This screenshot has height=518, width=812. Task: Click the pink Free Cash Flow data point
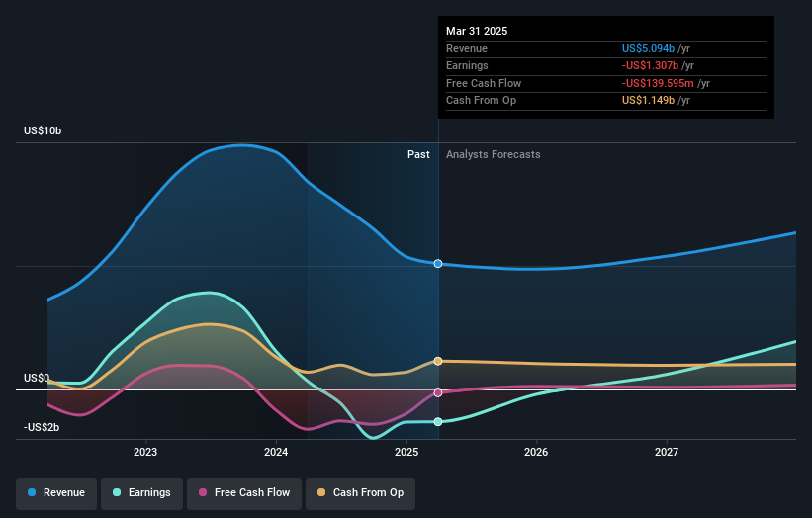pyautogui.click(x=438, y=393)
